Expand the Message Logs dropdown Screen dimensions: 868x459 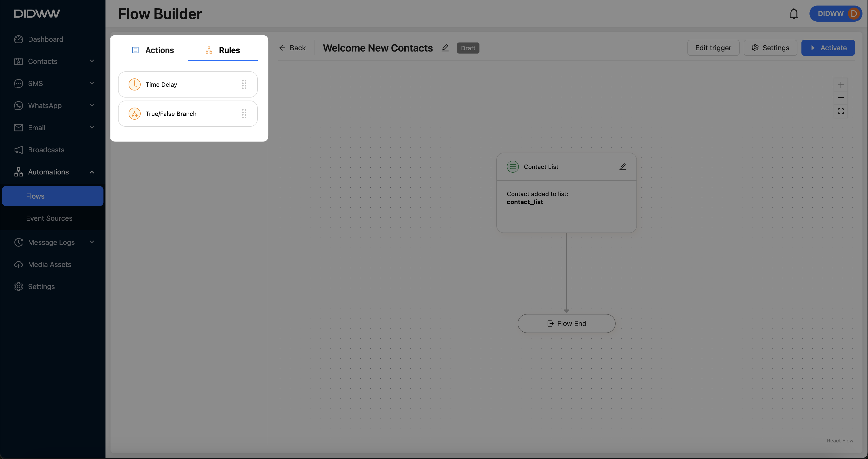coord(92,242)
